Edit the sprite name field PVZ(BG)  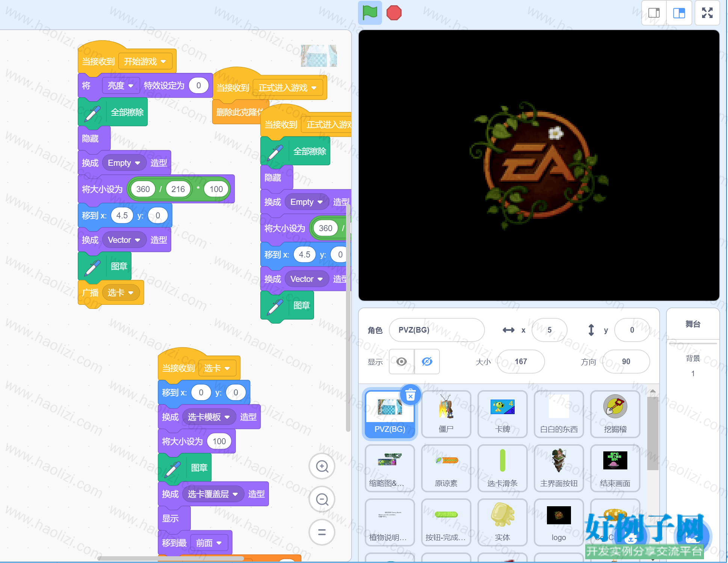(437, 330)
